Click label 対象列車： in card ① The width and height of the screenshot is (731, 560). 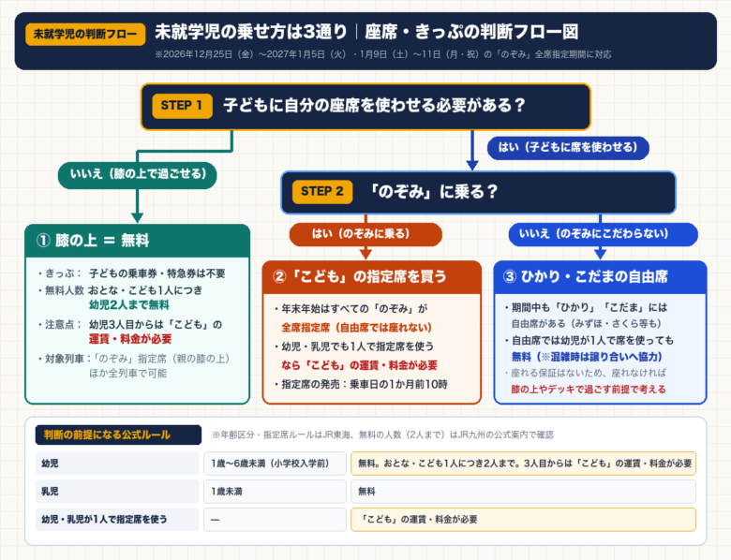coord(67,359)
